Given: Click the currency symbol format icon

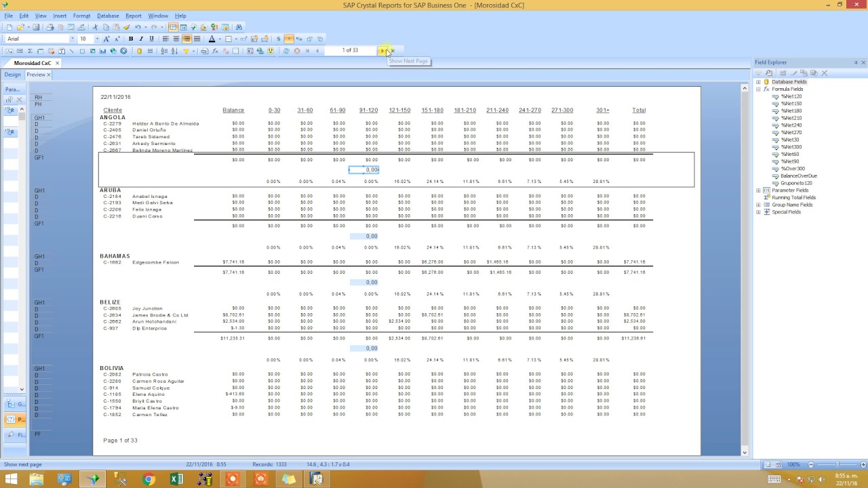Looking at the screenshot, I should (278, 39).
